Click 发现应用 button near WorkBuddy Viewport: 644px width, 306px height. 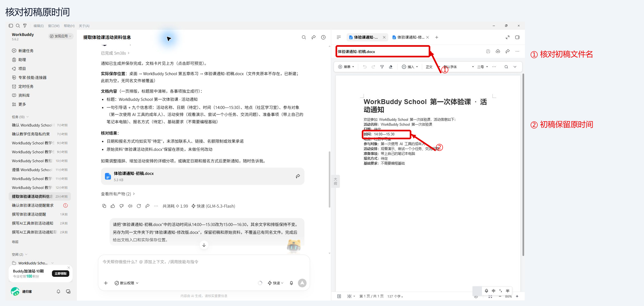coord(61,36)
